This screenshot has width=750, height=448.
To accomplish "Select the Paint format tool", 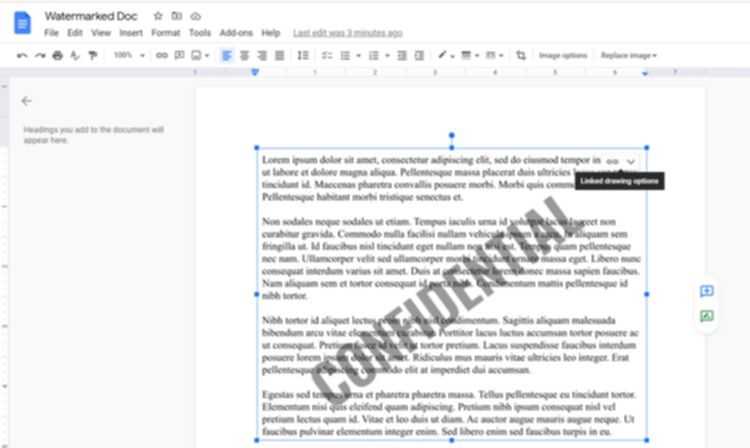I will 93,55.
